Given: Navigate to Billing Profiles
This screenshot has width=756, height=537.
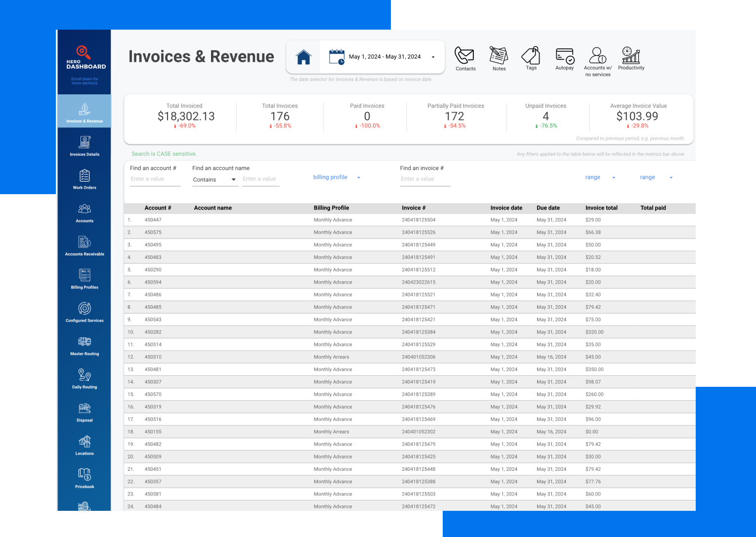Looking at the screenshot, I should 84,279.
